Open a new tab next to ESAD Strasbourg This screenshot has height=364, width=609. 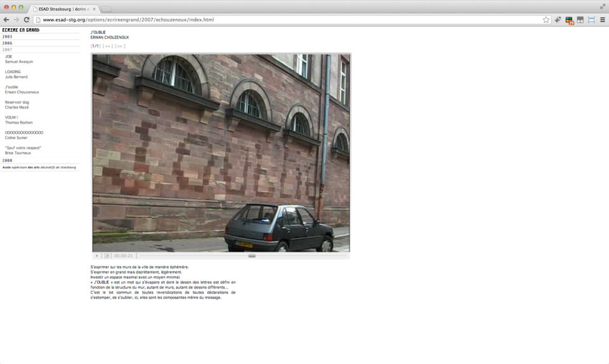[x=106, y=9]
